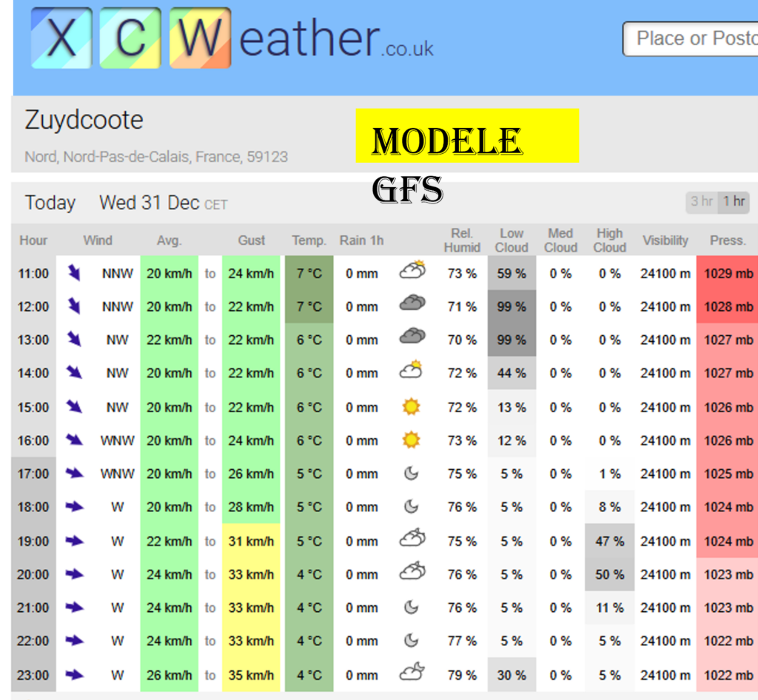The height and width of the screenshot is (700, 758).
Task: Switch to 3 hr forecast interval
Action: [x=701, y=201]
